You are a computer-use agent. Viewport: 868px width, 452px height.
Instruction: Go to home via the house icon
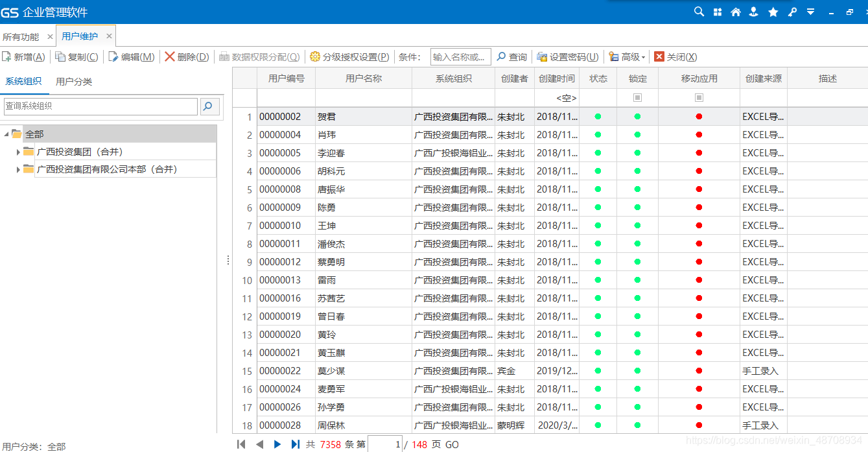(x=736, y=12)
